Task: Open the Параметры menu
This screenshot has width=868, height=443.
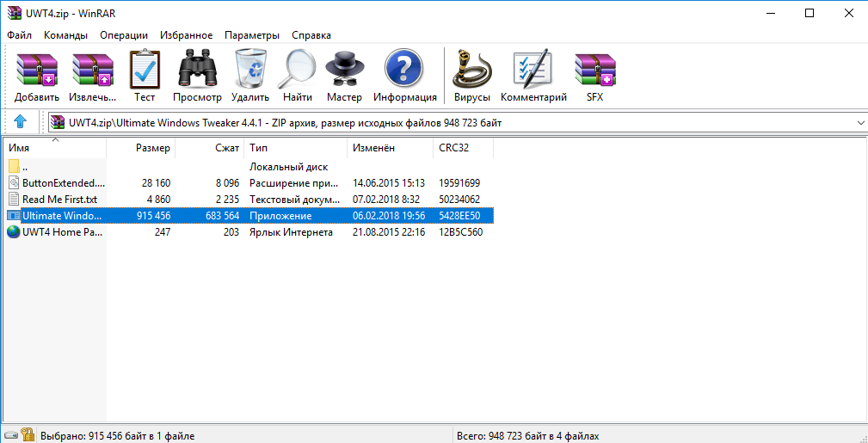Action: 252,35
